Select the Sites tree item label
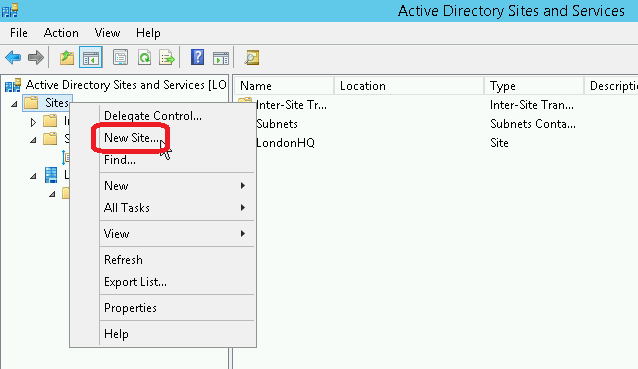This screenshot has width=638, height=369. tap(57, 103)
